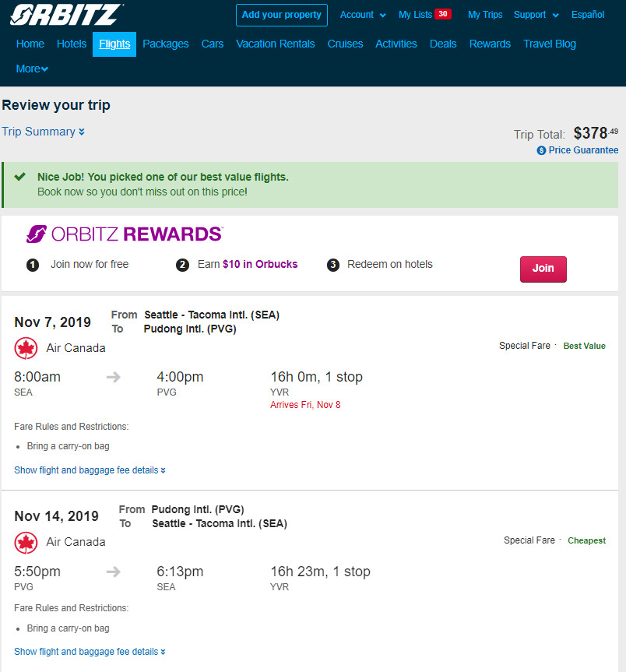Click the step 2 circle in Orbitz Rewards
The image size is (626, 672).
(x=182, y=265)
